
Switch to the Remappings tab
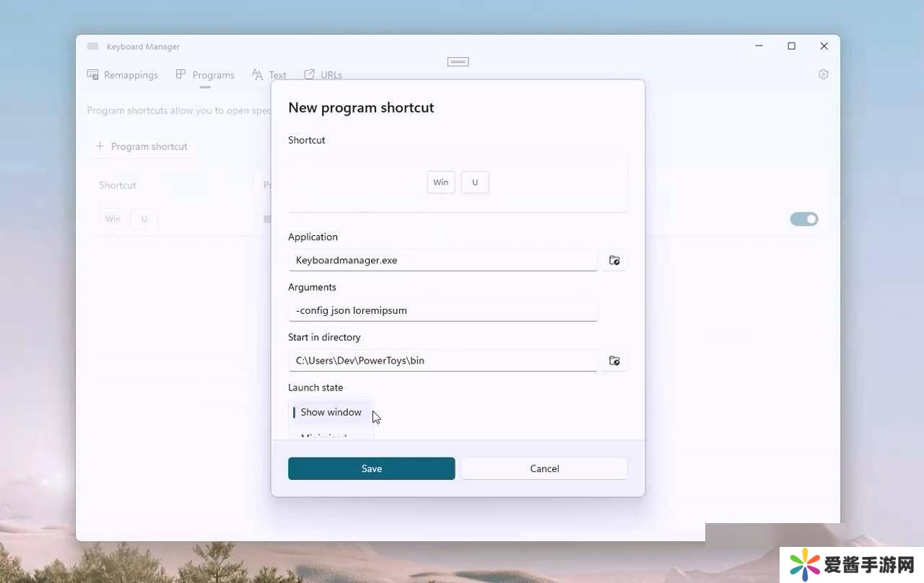click(123, 75)
